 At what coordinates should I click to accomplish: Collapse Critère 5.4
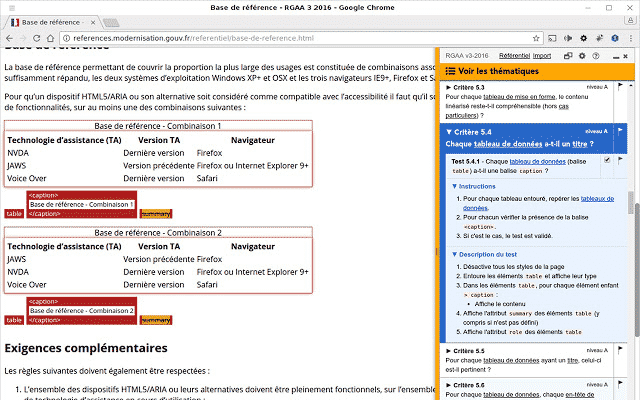(469, 132)
